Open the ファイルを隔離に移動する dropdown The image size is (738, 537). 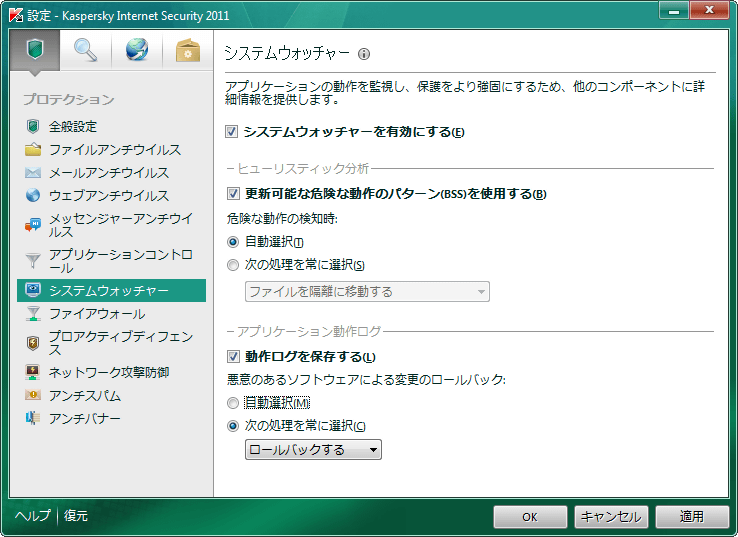(367, 291)
